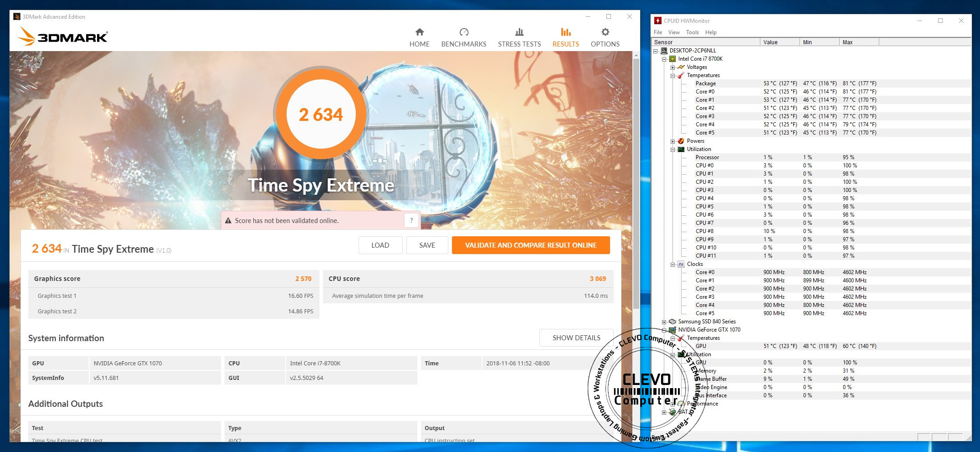Screen dimensions: 980x452
Task: Click the Utilization chip icon under CPU
Action: 681,149
